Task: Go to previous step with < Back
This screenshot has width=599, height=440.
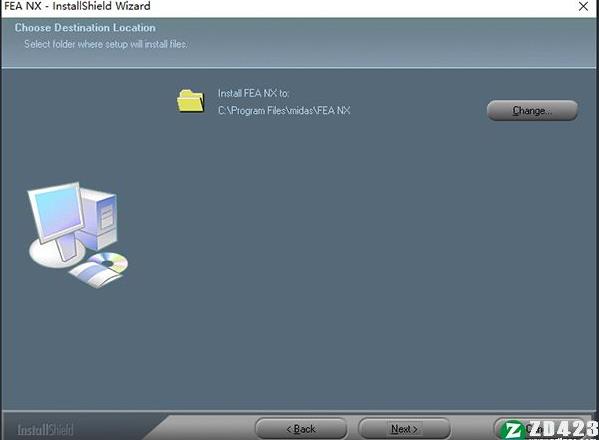Action: click(x=301, y=429)
